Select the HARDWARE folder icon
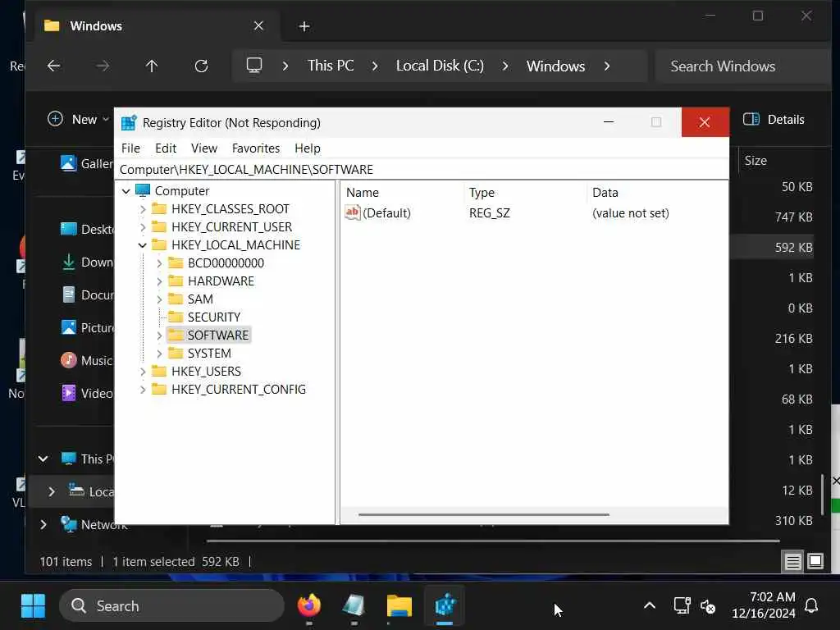The width and height of the screenshot is (840, 630). click(176, 281)
